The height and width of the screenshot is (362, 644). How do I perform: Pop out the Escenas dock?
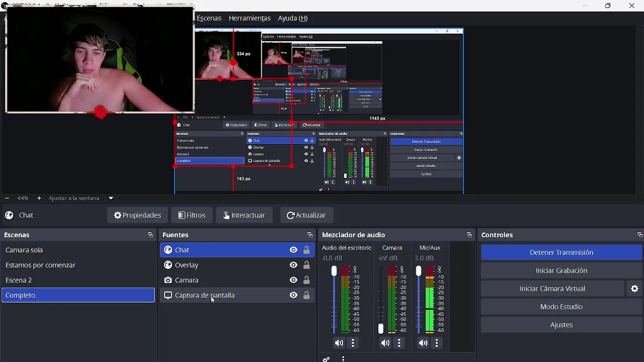[x=150, y=235]
